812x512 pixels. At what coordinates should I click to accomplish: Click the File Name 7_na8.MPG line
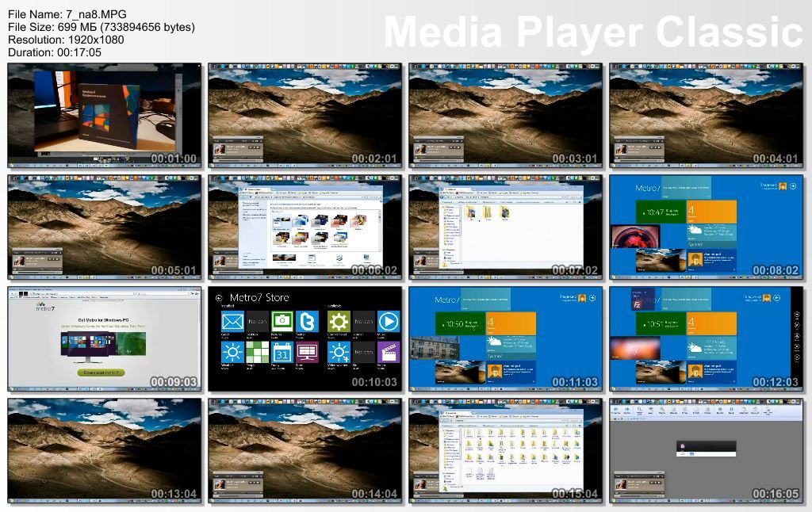point(67,14)
